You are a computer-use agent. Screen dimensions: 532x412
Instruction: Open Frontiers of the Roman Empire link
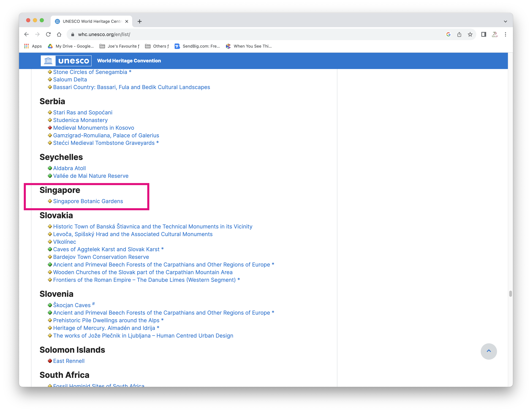click(146, 280)
